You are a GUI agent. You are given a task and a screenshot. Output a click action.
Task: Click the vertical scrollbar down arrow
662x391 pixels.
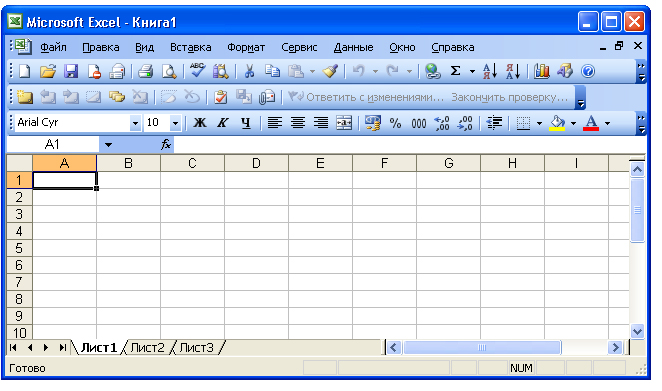637,332
